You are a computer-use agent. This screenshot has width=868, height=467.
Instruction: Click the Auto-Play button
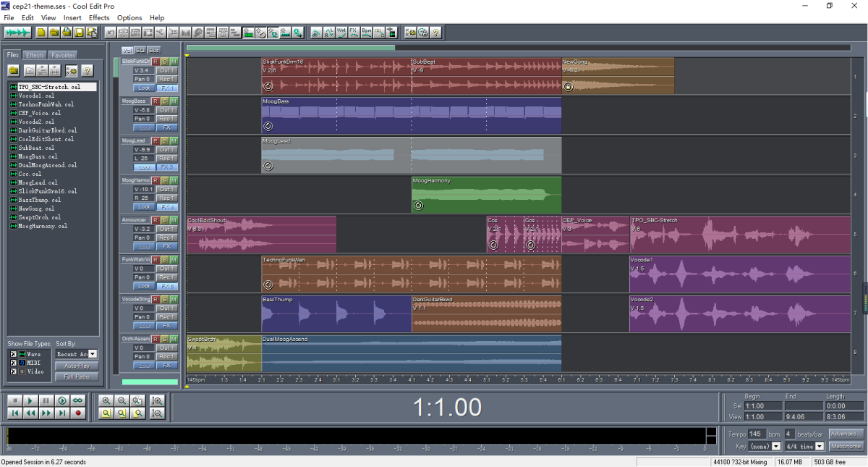[77, 366]
